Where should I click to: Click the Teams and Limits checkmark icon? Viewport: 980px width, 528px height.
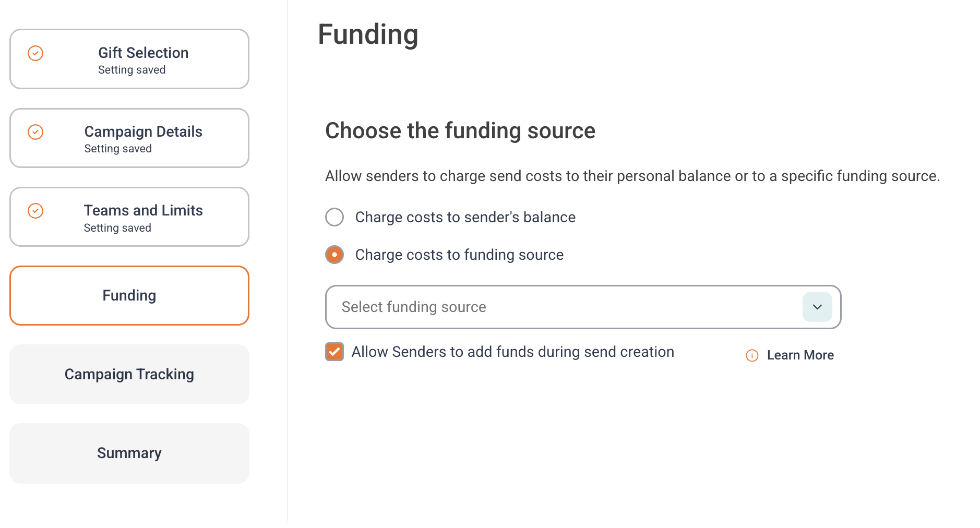click(x=35, y=211)
